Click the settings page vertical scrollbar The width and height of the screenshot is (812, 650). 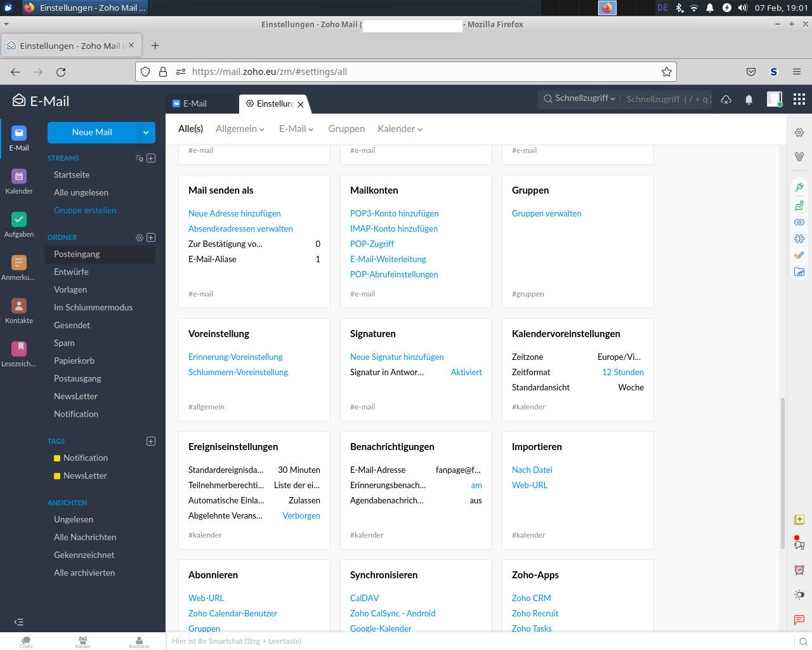coord(783,473)
